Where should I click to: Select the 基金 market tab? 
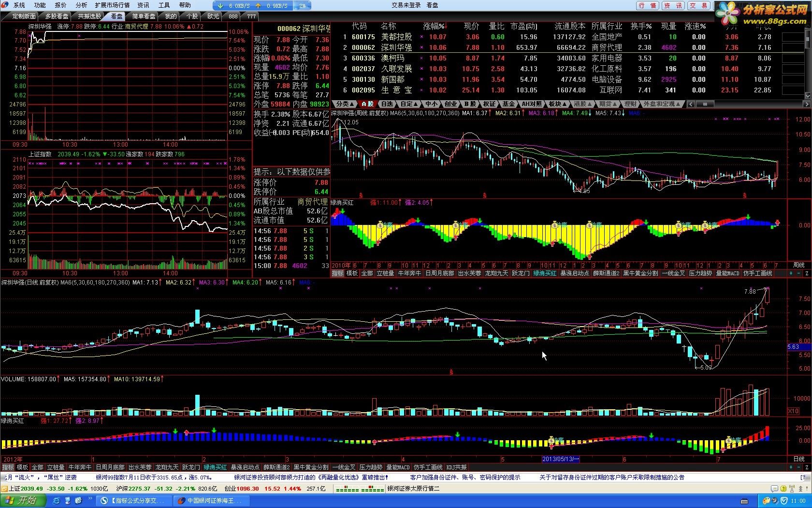coord(508,104)
